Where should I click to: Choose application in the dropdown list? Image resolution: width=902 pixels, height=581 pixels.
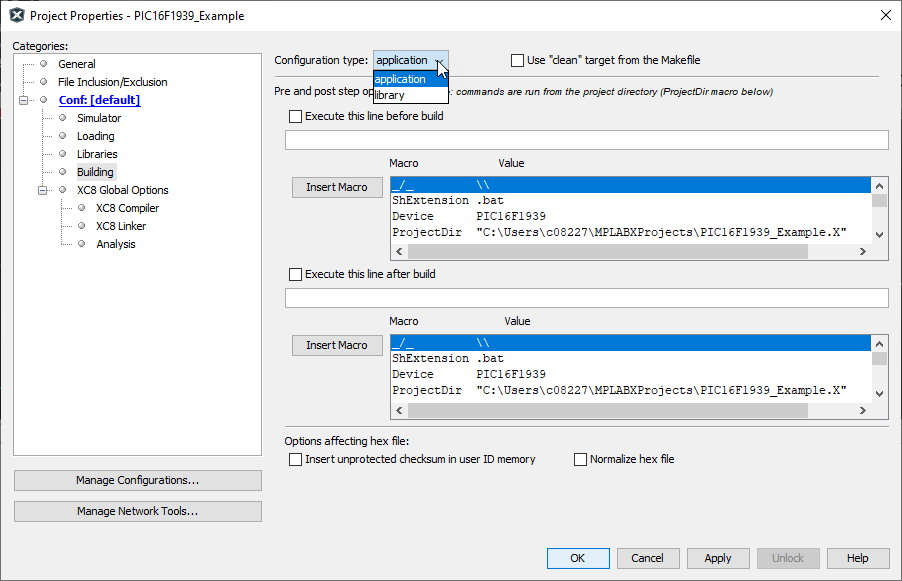[x=400, y=79]
